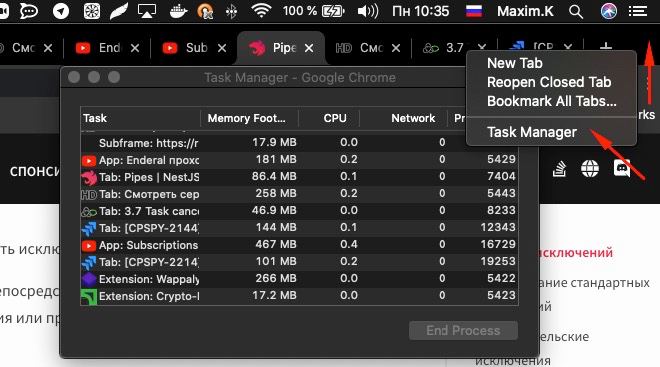Click Russian flag input source

pos(474,11)
